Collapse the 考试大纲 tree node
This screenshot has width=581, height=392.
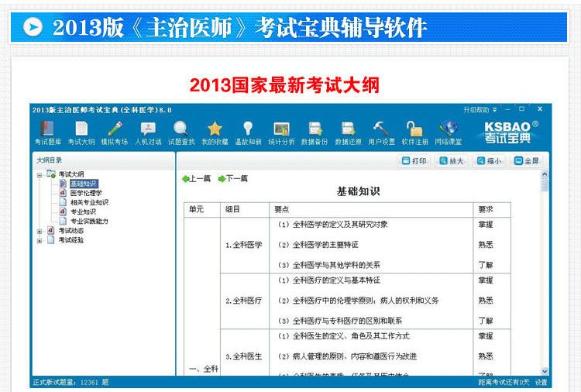(40, 175)
